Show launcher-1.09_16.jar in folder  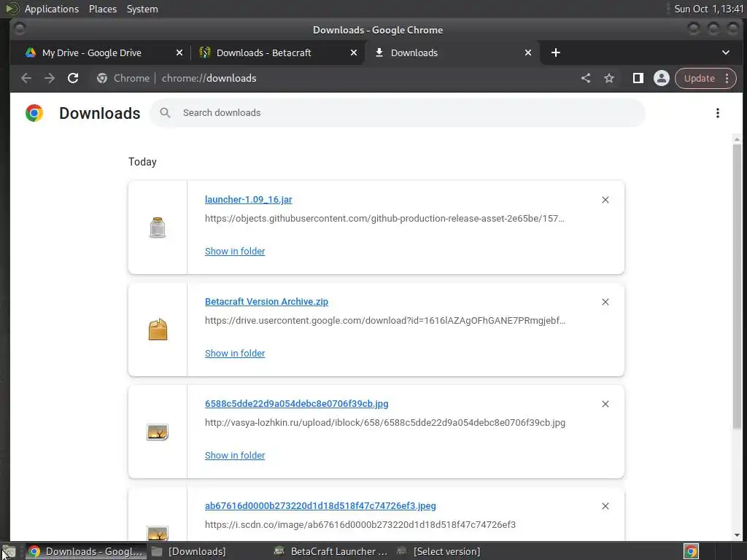point(235,251)
